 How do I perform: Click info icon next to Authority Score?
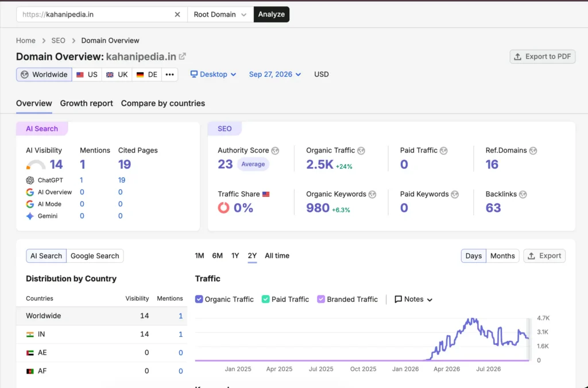[275, 151]
